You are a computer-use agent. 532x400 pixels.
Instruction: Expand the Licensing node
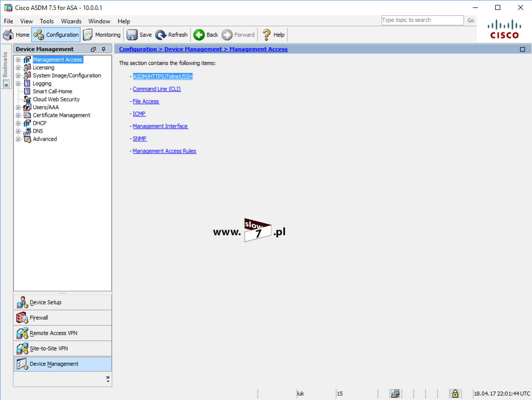[18, 67]
